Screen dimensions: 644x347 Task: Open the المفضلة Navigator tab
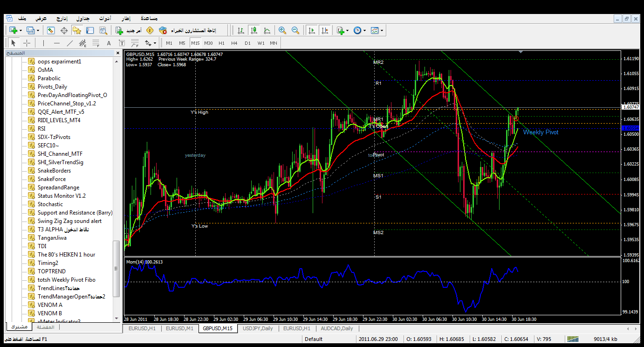[45, 327]
